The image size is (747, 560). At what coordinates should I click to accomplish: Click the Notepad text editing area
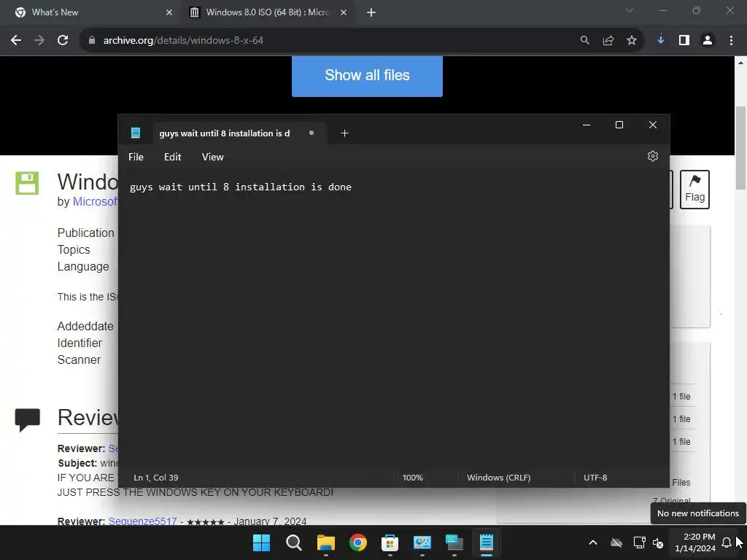tap(393, 319)
